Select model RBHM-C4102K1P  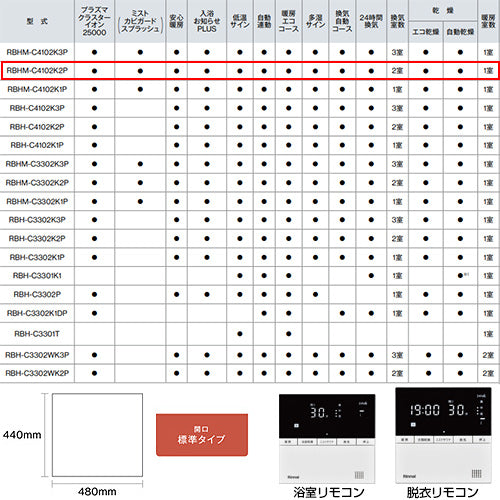pyautogui.click(x=37, y=89)
